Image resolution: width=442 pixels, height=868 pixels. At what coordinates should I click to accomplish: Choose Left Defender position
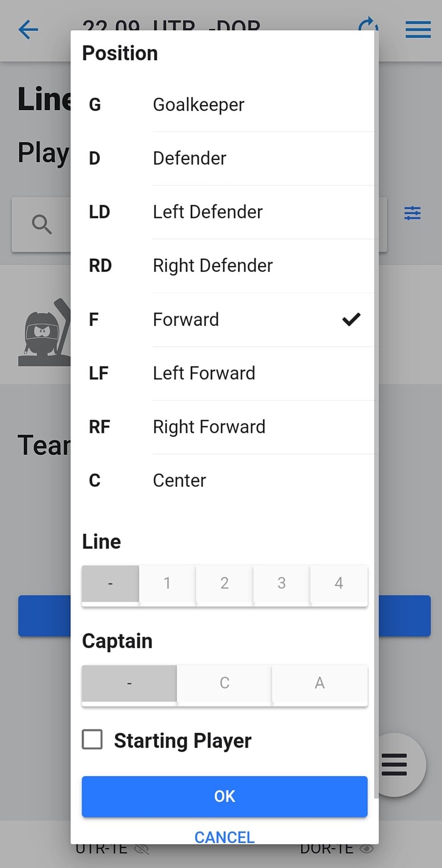point(208,212)
